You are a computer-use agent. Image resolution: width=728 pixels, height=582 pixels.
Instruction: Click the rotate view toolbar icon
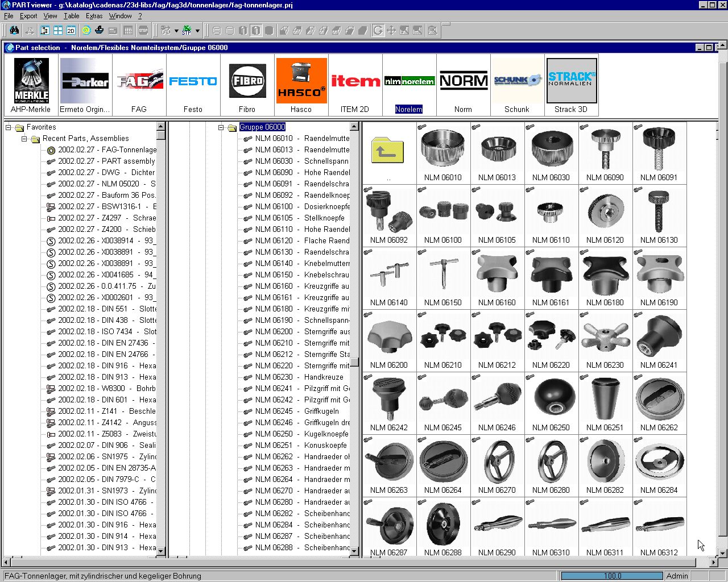click(378, 30)
